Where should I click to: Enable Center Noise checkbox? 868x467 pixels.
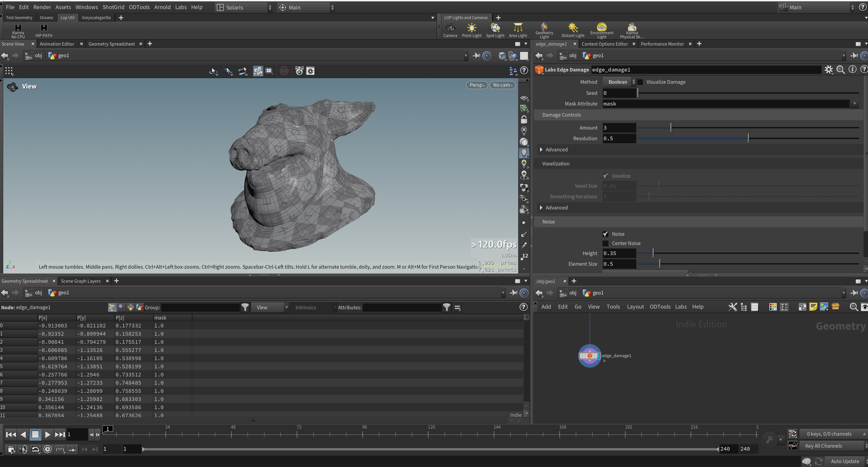(606, 243)
